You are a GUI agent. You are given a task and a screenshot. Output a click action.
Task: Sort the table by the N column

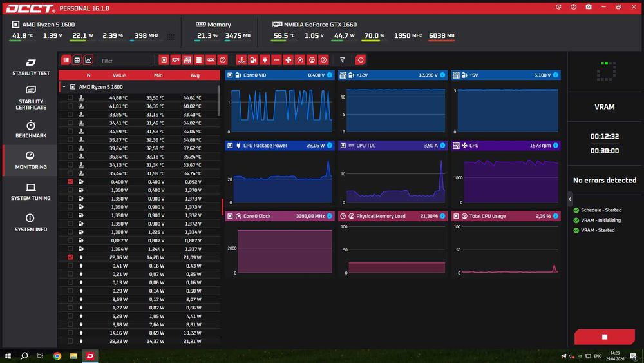[88, 75]
